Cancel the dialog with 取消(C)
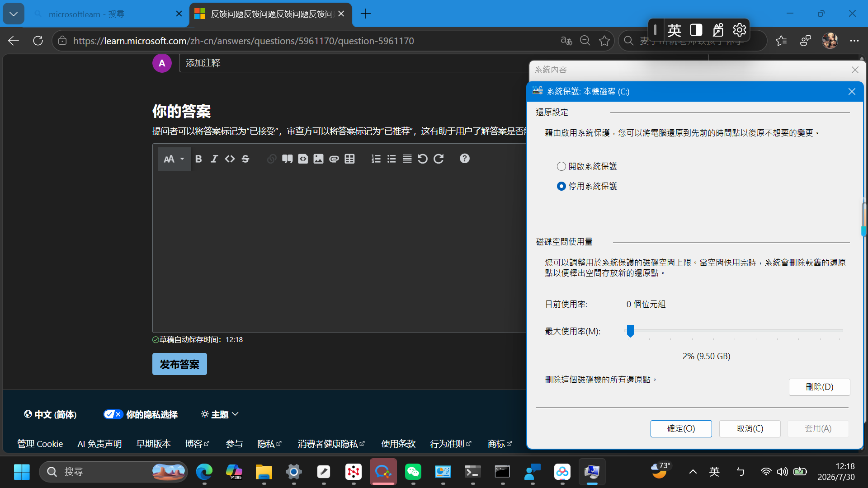The image size is (868, 488). pos(750,428)
